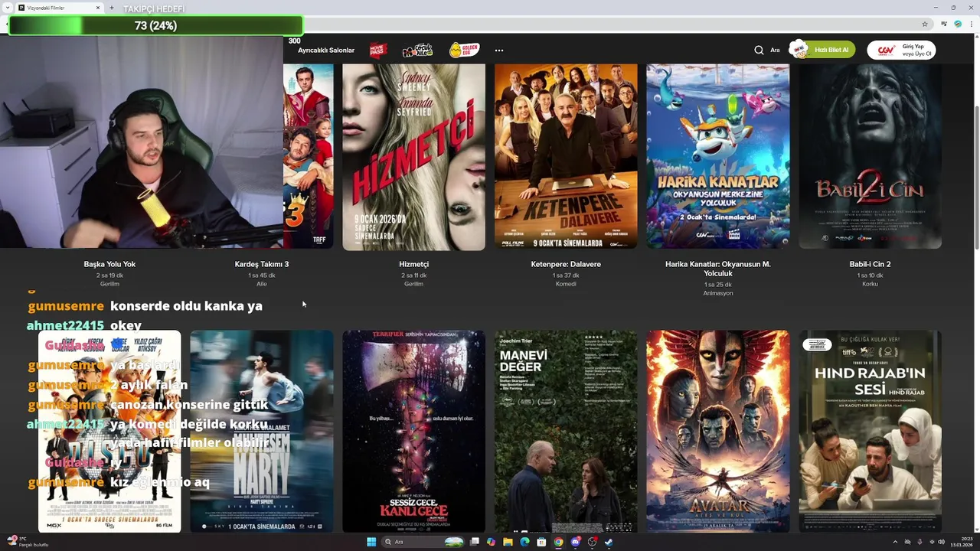The height and width of the screenshot is (551, 980).
Task: Open the Harika Kanatlar poster
Action: click(x=717, y=157)
